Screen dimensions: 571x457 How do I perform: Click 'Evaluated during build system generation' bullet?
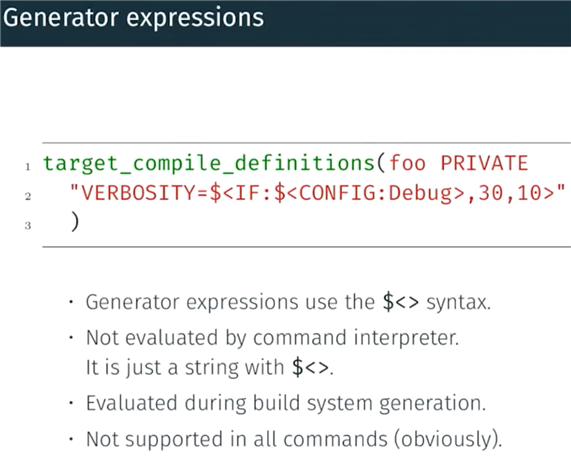point(286,403)
